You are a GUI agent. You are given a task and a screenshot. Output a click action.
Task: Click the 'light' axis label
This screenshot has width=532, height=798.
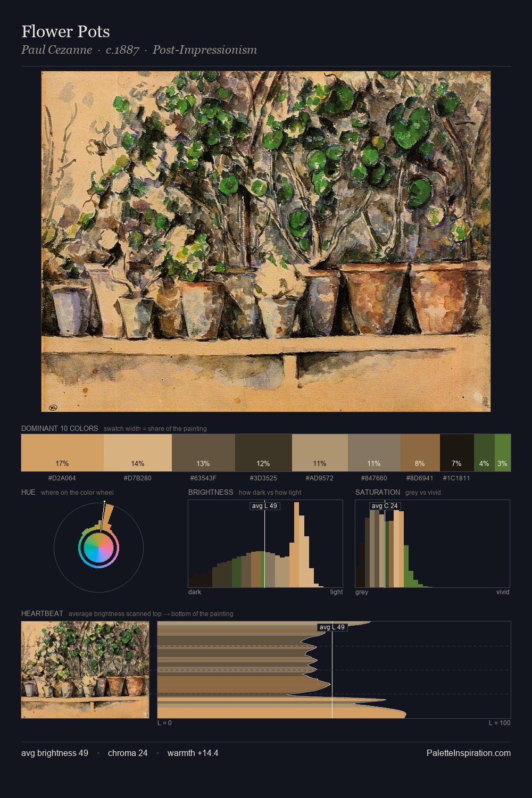(337, 592)
